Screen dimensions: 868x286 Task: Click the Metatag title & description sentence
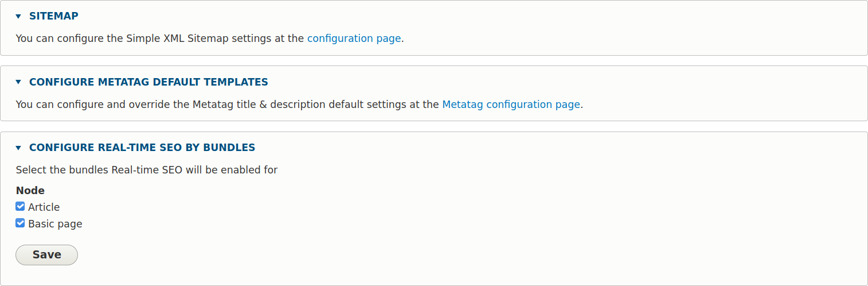(228, 105)
